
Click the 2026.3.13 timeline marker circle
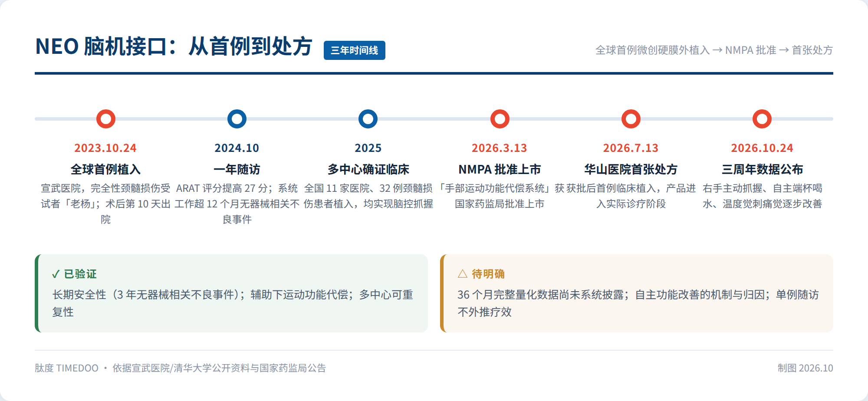[500, 119]
